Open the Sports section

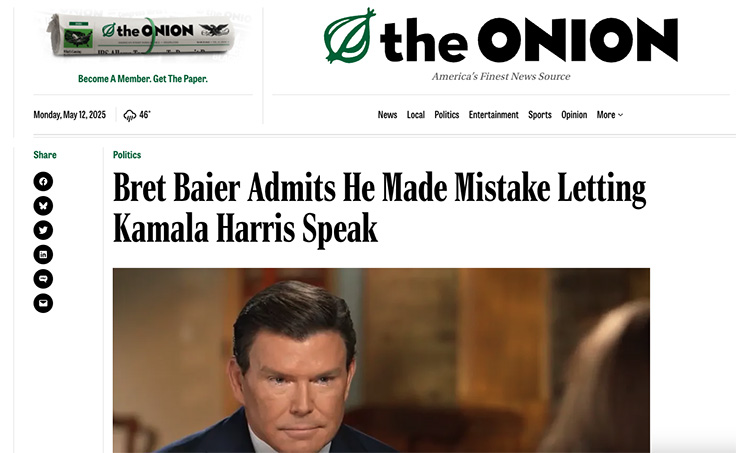(x=540, y=115)
